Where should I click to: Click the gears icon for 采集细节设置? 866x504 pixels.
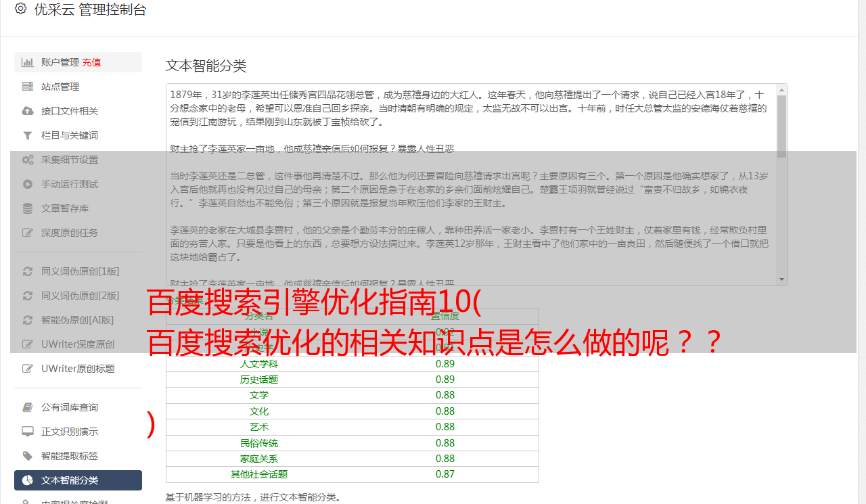tap(28, 160)
